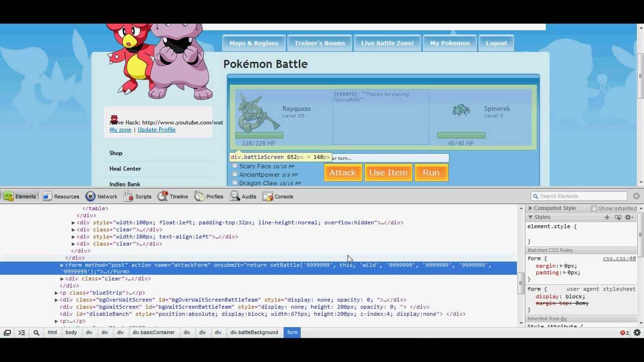Image resolution: width=644 pixels, height=362 pixels.
Task: Open the Network panel
Action: coord(102,197)
